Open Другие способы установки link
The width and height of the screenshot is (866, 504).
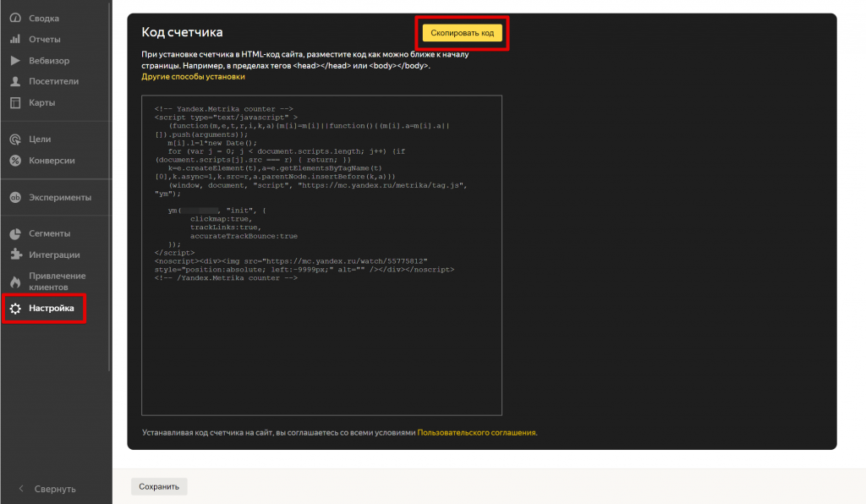click(193, 77)
